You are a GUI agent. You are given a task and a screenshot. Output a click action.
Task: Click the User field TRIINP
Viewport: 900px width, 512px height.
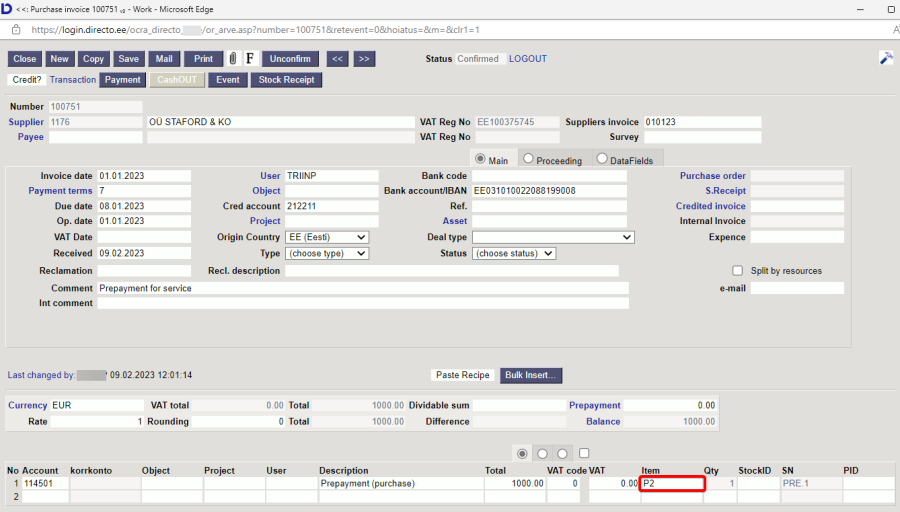point(332,176)
